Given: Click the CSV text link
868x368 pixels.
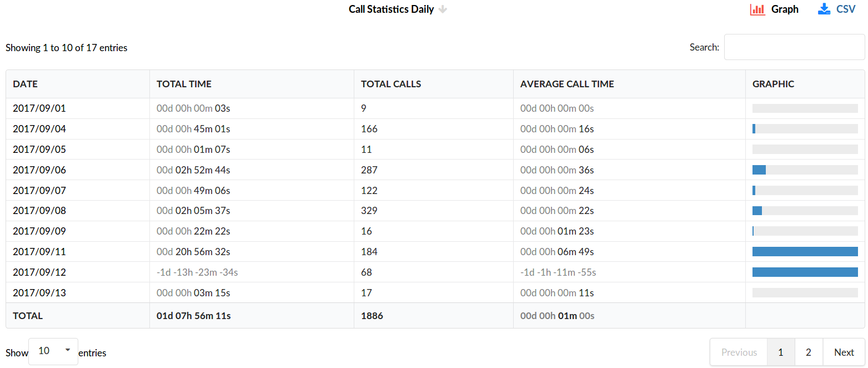Looking at the screenshot, I should 846,9.
